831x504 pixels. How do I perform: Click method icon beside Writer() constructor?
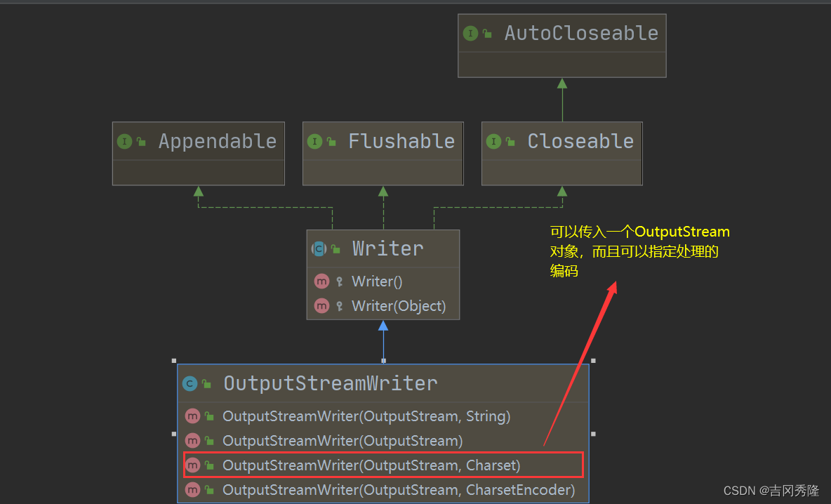coord(321,281)
